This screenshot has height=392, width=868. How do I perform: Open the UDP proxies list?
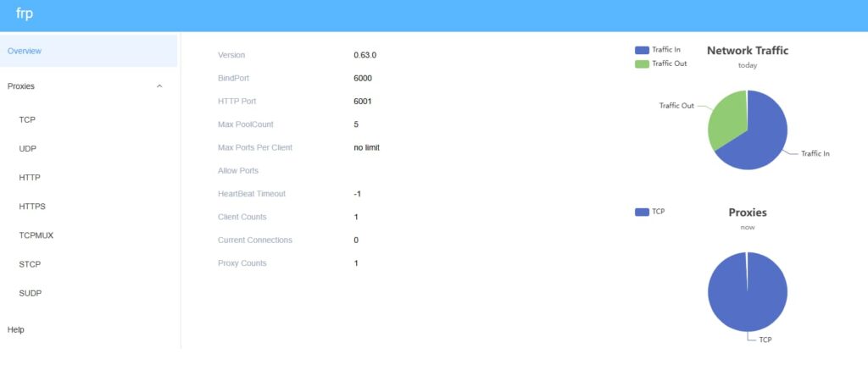coord(28,149)
